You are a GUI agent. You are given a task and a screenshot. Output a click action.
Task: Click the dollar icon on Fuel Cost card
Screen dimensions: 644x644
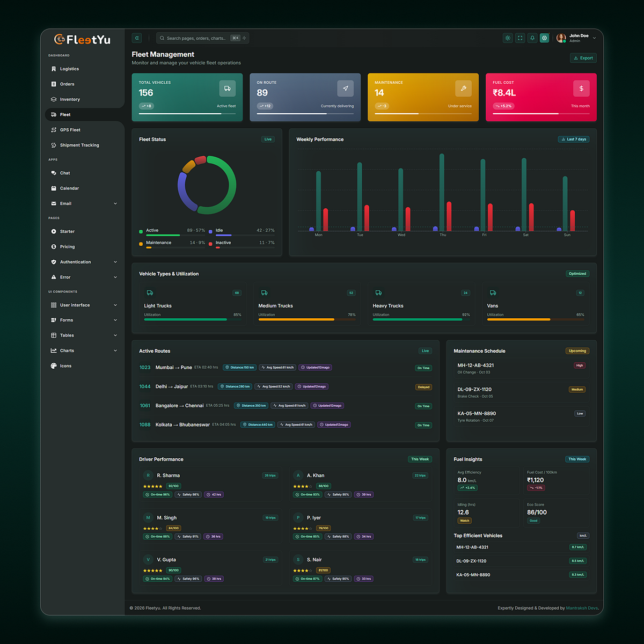pos(582,88)
